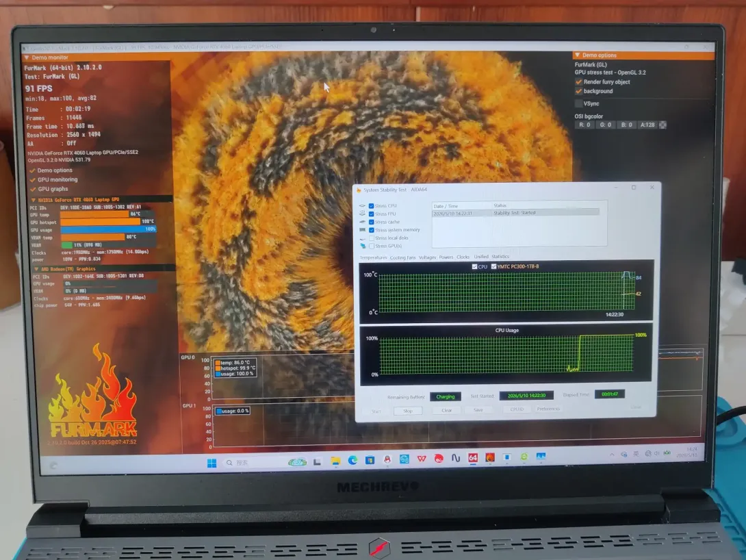Click the Stop button in AIDA64
This screenshot has height=560, width=746.
pos(408,411)
